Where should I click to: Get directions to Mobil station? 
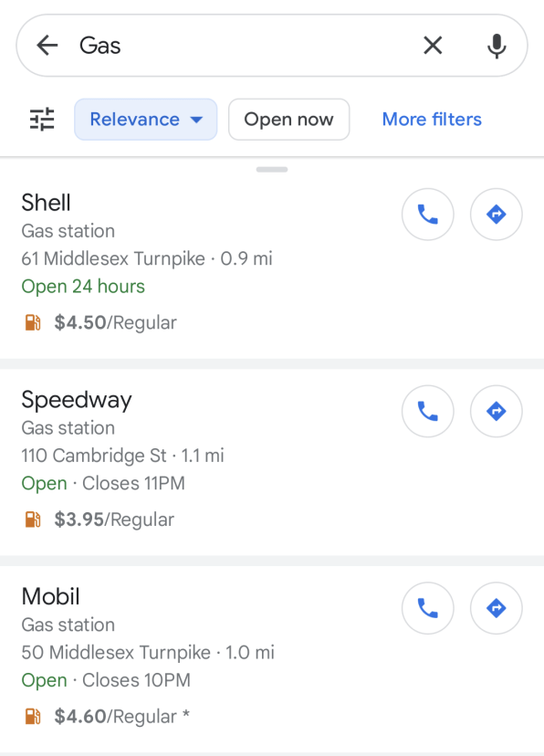point(497,608)
